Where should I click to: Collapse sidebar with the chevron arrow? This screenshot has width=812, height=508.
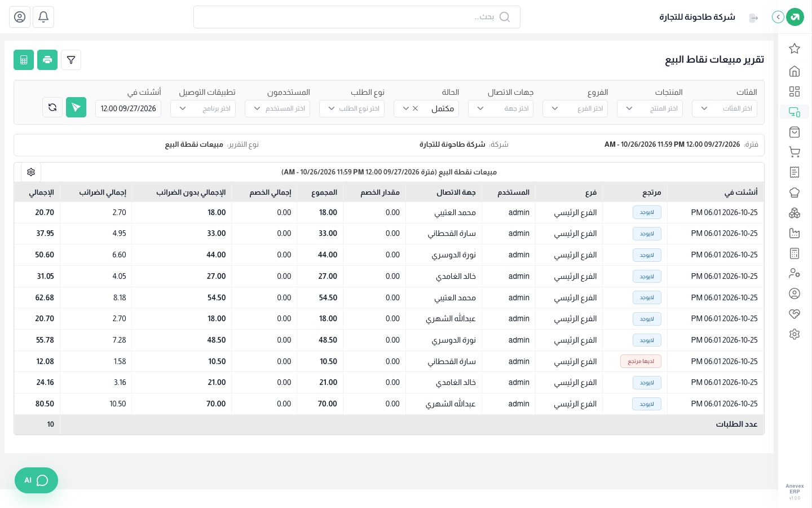click(778, 17)
